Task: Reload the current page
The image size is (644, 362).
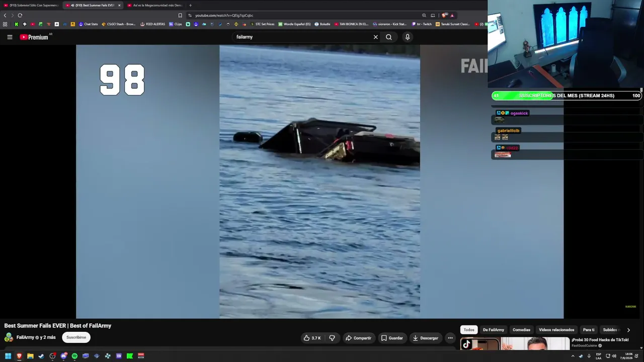Action: pos(20,15)
